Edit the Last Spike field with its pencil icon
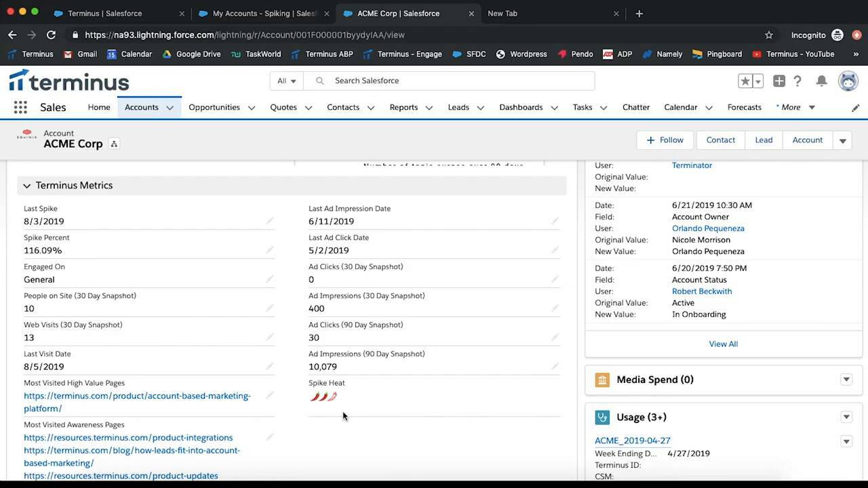Screen dimensions: 868x488 pos(269,220)
